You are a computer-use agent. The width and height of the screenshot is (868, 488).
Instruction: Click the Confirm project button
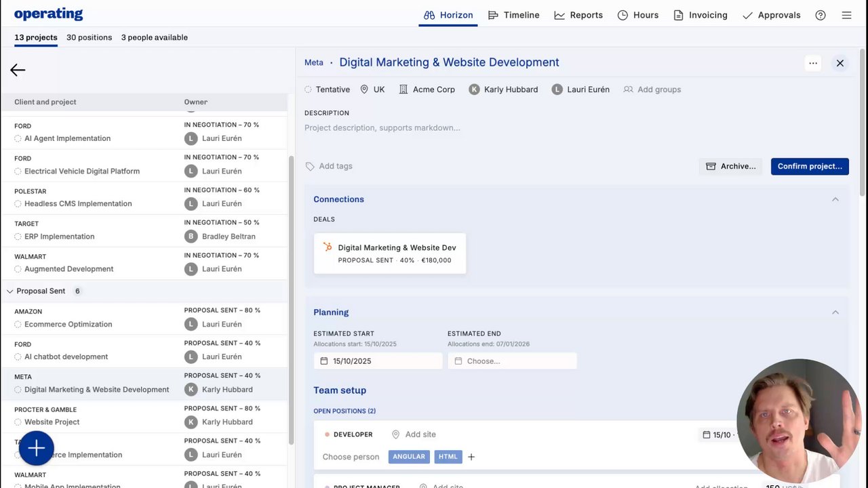810,166
